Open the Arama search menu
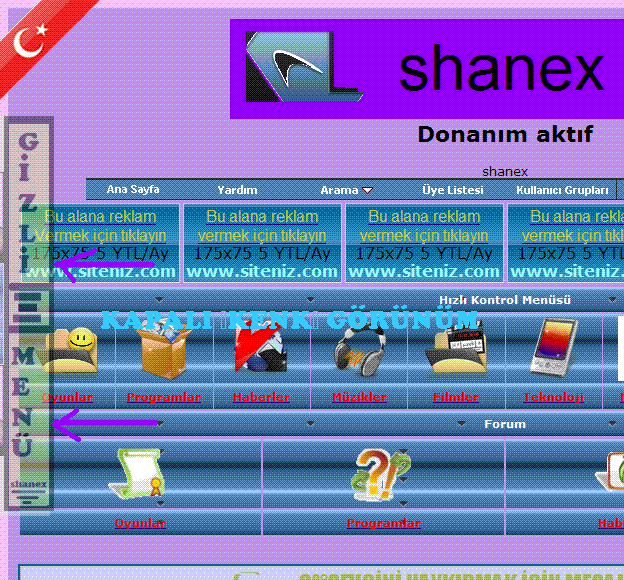Screen dimensions: 624x580 pos(339,190)
